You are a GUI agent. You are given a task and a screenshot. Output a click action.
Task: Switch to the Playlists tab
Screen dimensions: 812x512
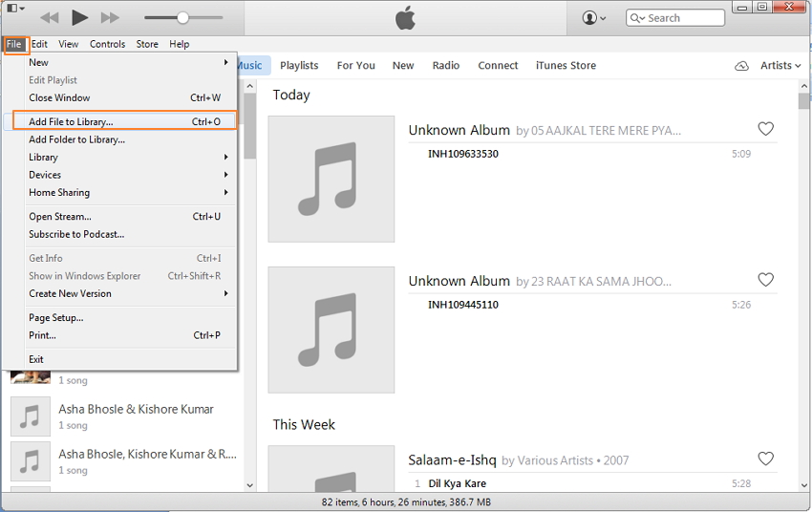coord(299,66)
